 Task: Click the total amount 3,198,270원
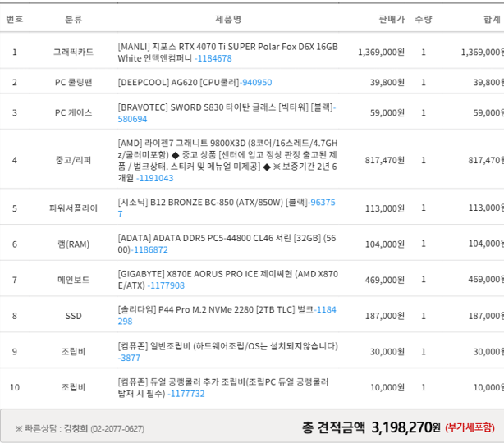coord(405,427)
